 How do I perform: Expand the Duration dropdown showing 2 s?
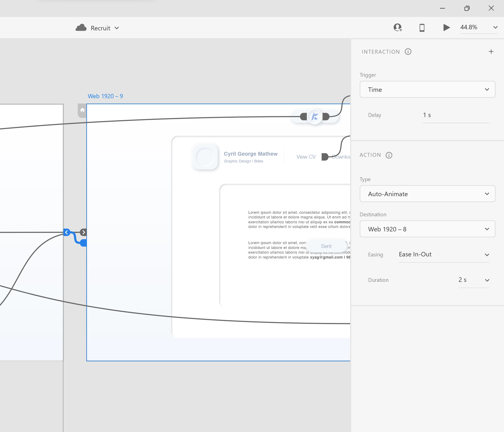tap(473, 280)
